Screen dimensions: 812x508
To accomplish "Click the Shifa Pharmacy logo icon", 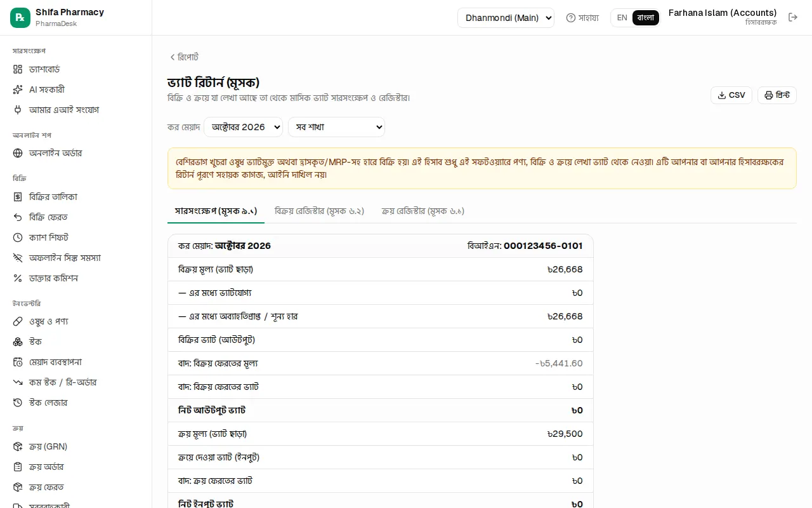I will [x=20, y=18].
